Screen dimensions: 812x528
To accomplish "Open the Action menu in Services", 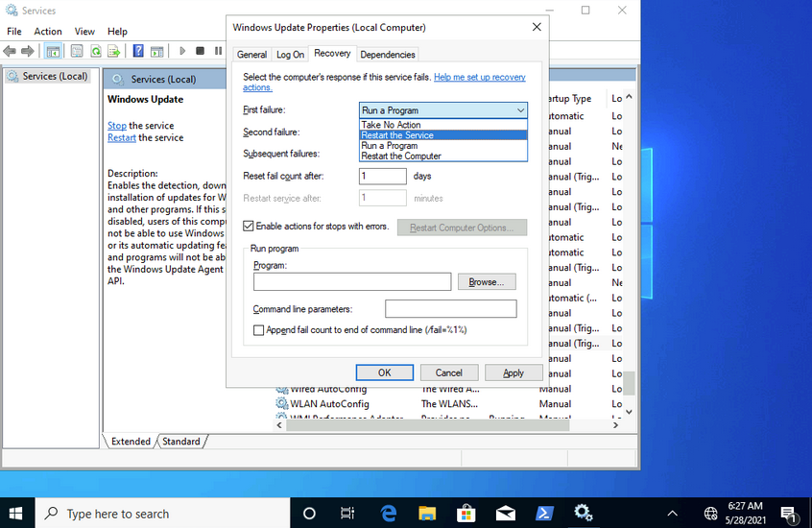I will [48, 31].
